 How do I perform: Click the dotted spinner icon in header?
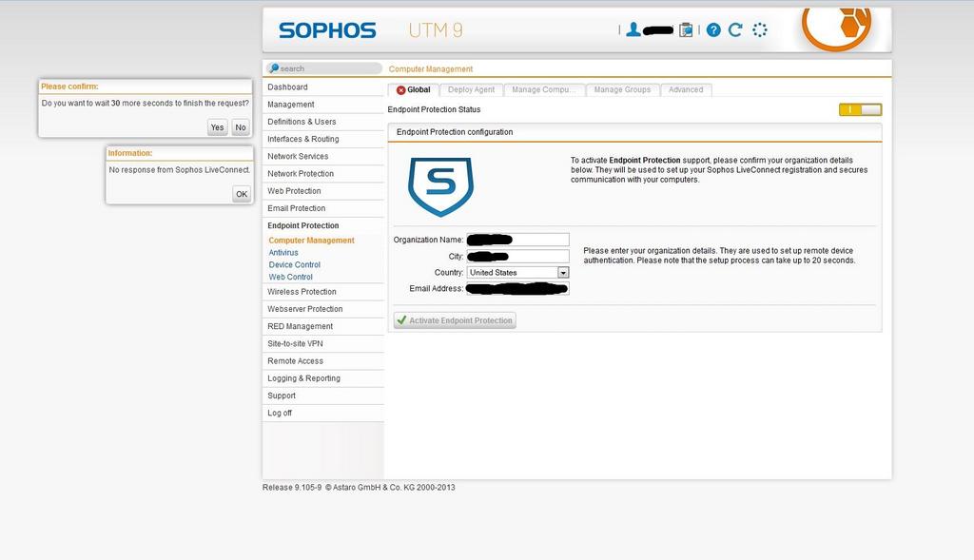coord(760,29)
